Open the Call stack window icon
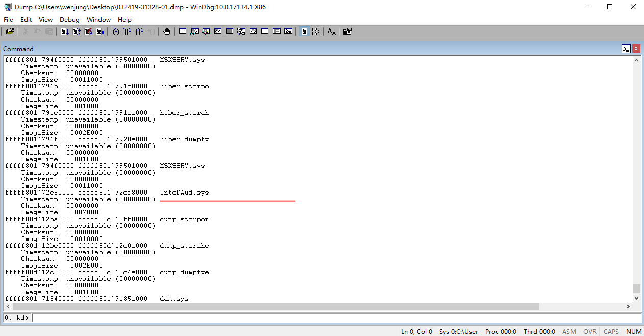644x336 pixels. (x=241, y=32)
